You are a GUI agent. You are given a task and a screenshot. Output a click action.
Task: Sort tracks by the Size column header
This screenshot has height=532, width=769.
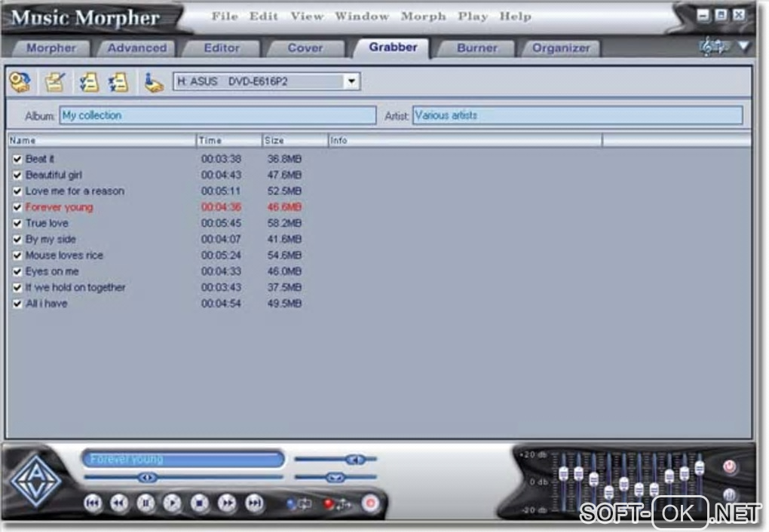point(295,141)
